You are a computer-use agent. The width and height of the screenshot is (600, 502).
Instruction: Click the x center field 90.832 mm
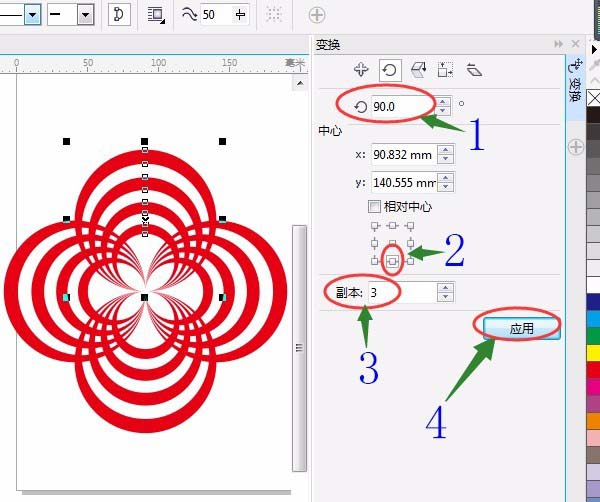404,155
